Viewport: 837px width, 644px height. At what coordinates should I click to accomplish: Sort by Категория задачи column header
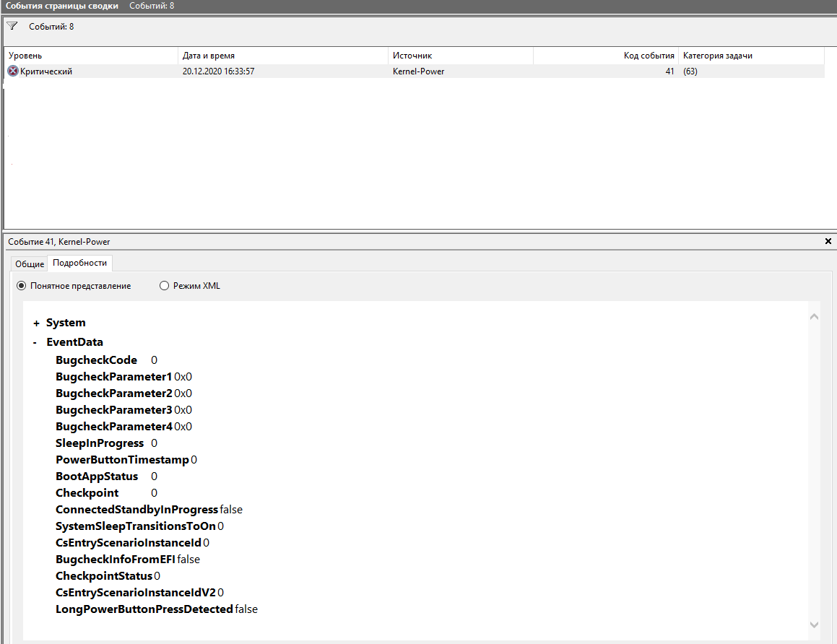[752, 56]
